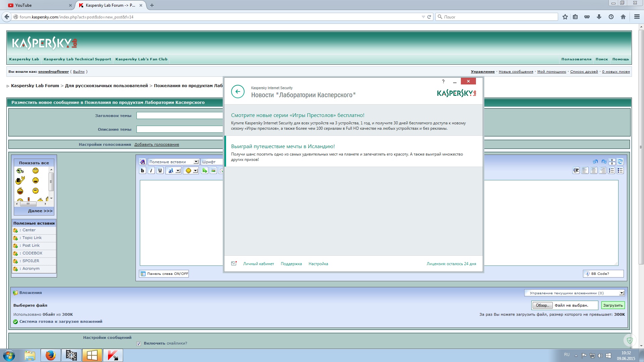
Task: Toggle the left panel with 'Панель слева ON/OFF'
Action: tap(164, 274)
